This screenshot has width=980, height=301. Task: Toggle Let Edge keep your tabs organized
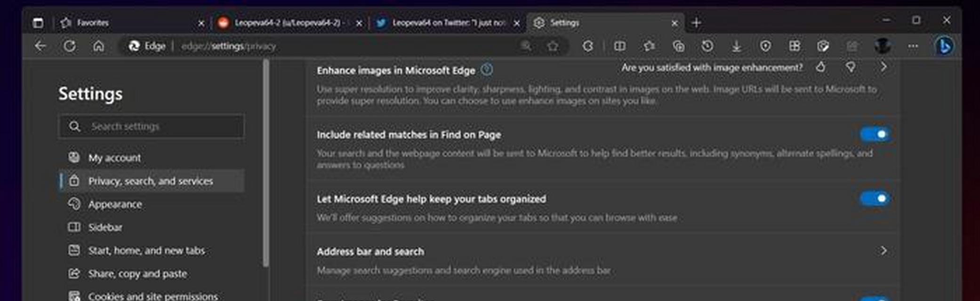(x=875, y=198)
